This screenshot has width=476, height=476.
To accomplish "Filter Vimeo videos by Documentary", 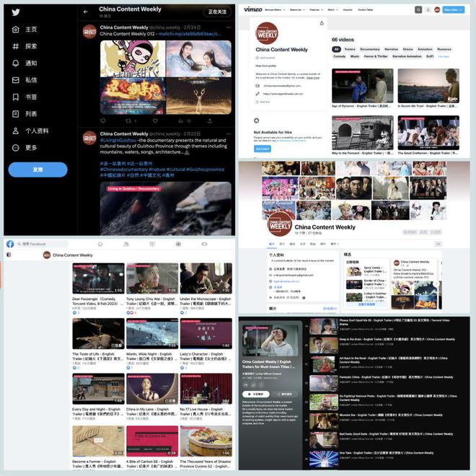I will pos(370,49).
